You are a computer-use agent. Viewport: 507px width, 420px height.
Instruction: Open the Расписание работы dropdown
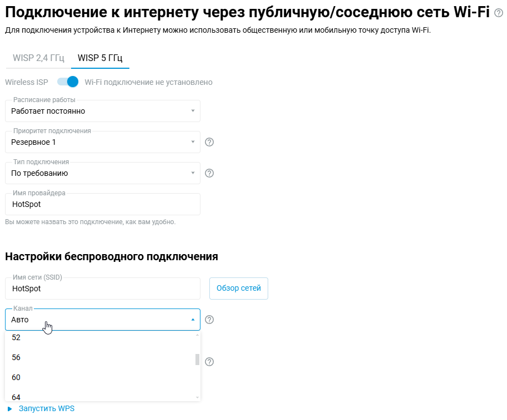(103, 111)
